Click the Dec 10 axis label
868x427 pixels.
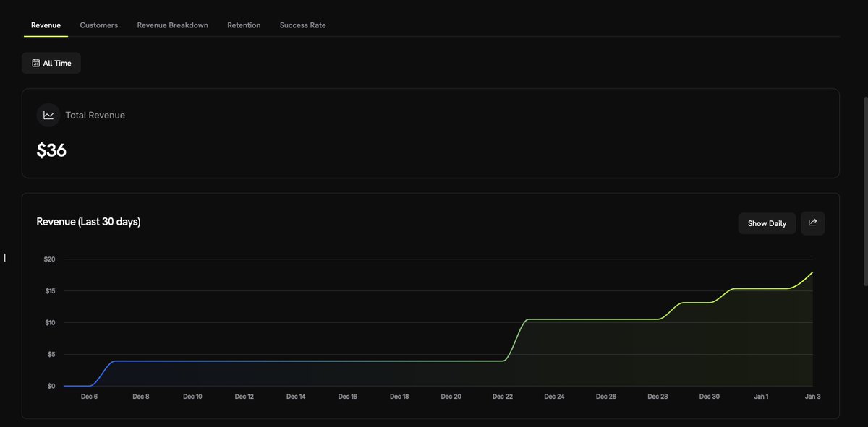pos(192,397)
